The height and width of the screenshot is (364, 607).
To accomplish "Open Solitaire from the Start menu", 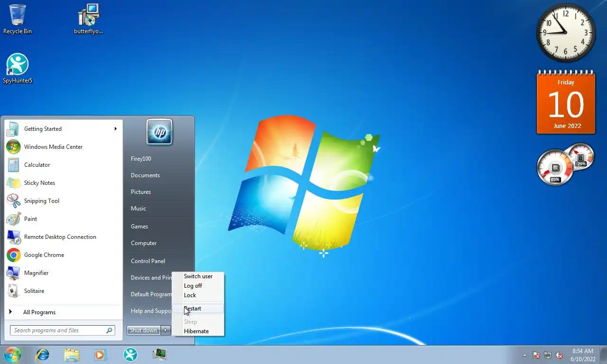I will [64, 291].
